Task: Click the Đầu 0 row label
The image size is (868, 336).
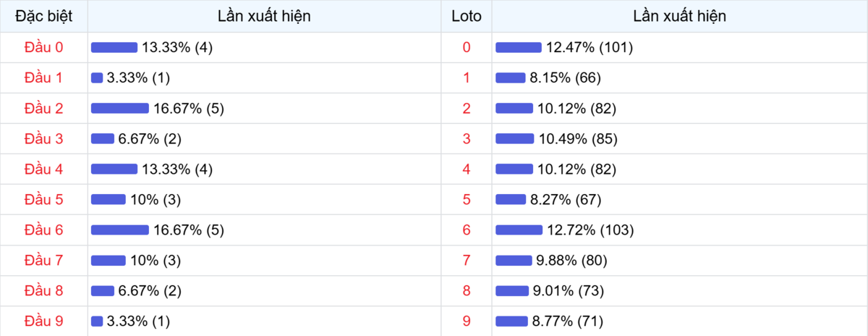Action: 43,47
